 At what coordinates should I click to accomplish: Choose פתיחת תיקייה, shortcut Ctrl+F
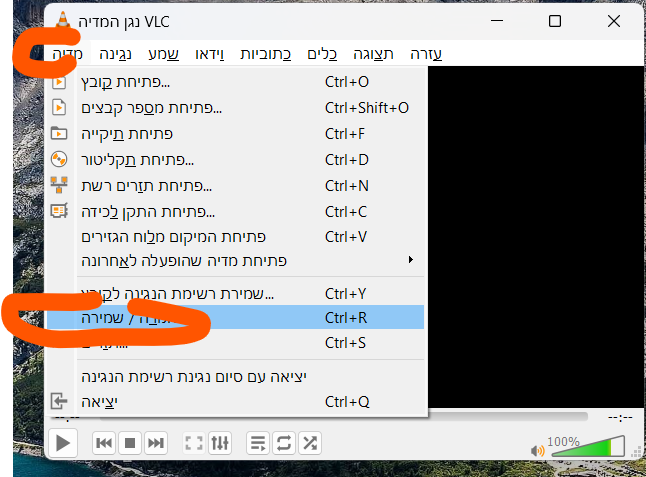click(236, 134)
